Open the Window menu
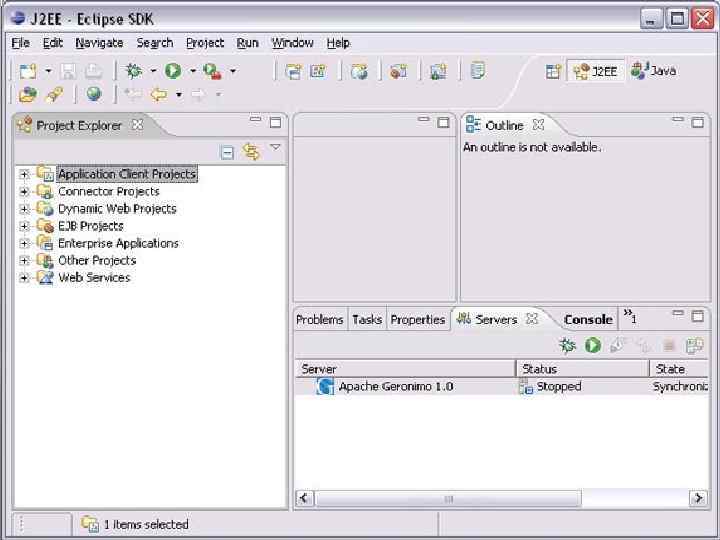Screen dimensions: 720x540 click(x=292, y=43)
